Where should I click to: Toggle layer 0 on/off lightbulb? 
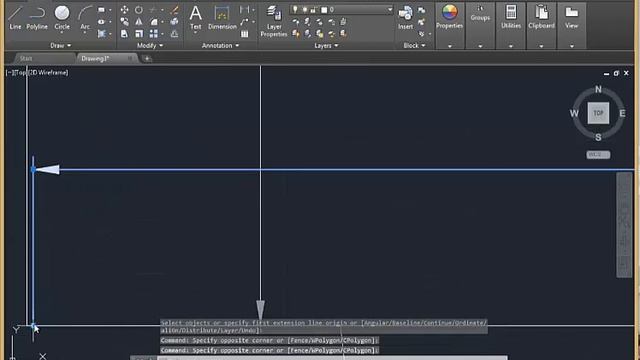(295, 9)
